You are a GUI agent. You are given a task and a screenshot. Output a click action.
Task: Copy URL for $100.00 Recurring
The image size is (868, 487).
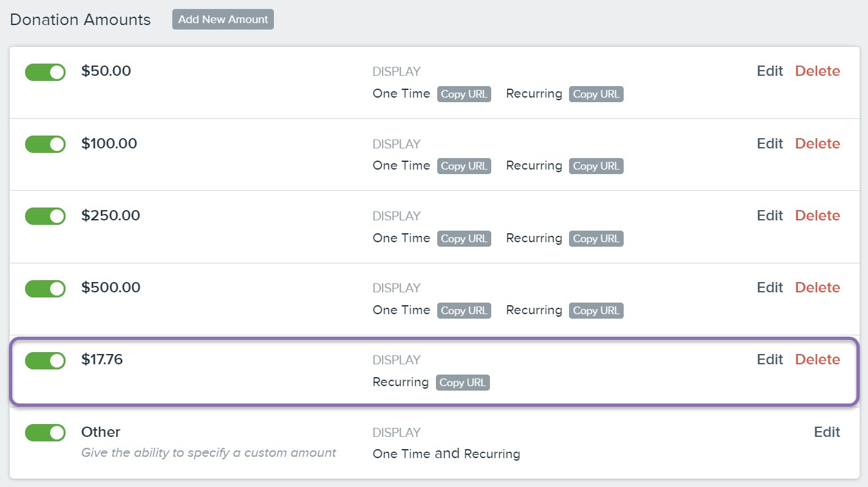pos(596,166)
